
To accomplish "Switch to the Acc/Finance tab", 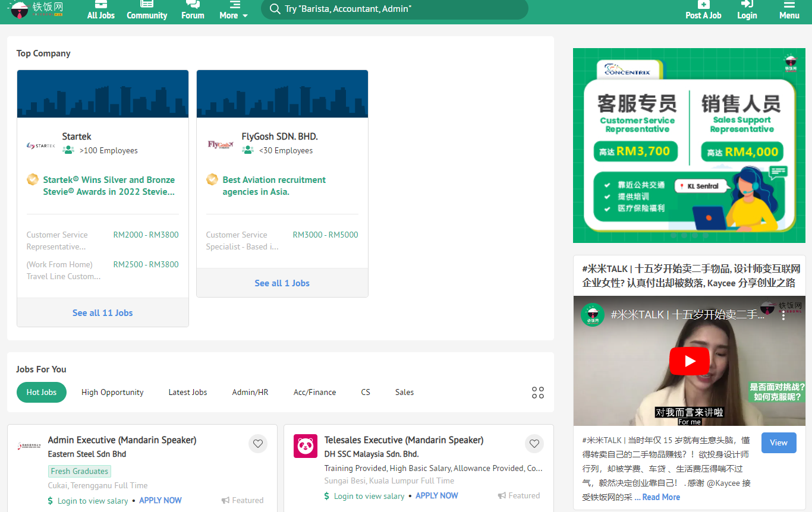I will (314, 392).
